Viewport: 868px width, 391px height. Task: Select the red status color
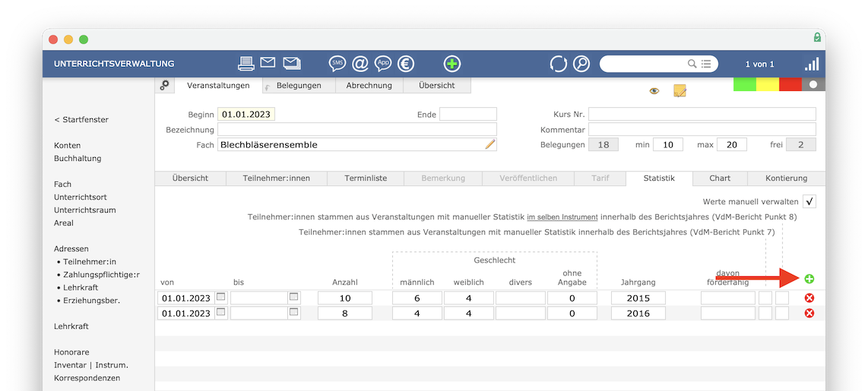point(790,84)
